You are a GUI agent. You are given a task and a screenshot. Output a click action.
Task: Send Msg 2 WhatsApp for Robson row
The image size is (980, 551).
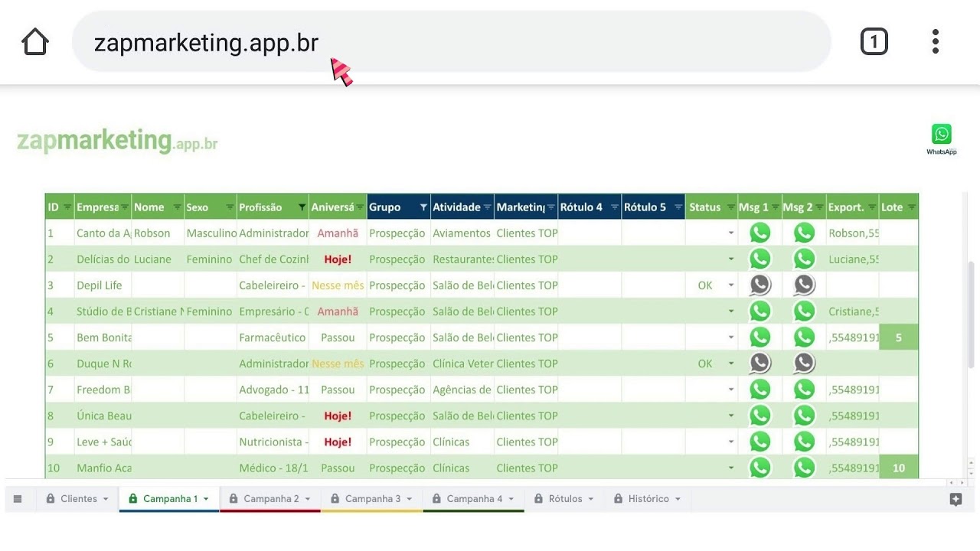[x=804, y=233]
